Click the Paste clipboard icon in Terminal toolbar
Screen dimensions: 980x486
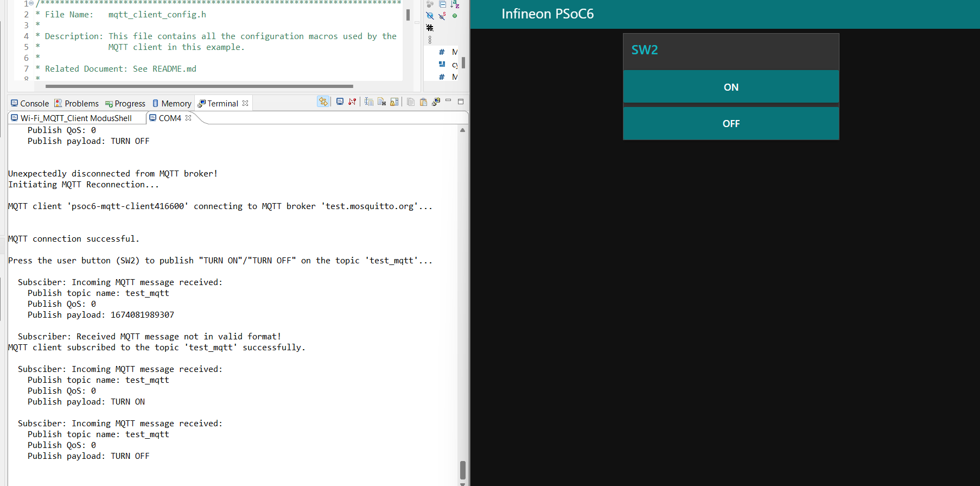[x=423, y=102]
